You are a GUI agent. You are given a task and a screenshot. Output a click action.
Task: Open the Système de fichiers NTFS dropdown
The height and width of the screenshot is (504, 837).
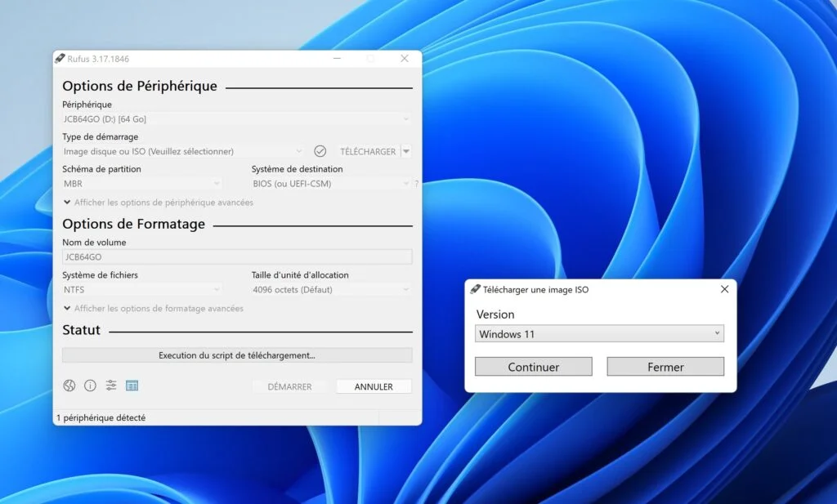(x=142, y=290)
